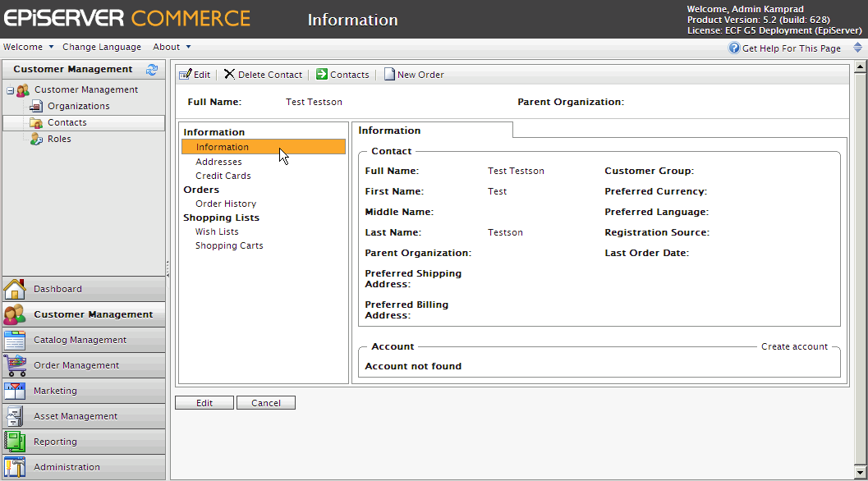Open Dashboard via the house icon
This screenshot has width=868, height=481.
15,289
